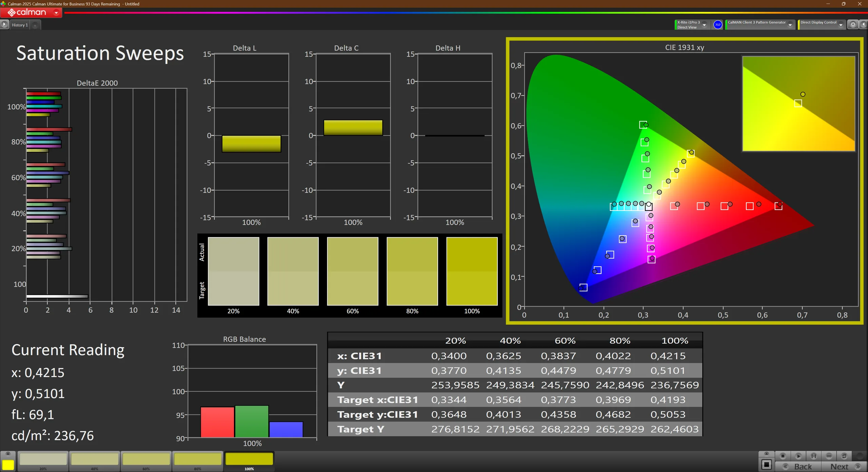Image resolution: width=868 pixels, height=472 pixels.
Task: Expand CalMAN Client 3 Pattern Generator dropdown
Action: point(790,25)
